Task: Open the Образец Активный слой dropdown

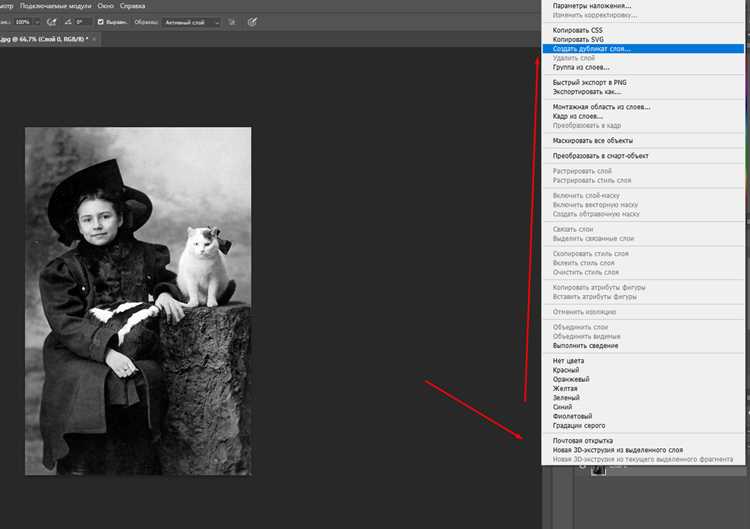Action: [191, 22]
